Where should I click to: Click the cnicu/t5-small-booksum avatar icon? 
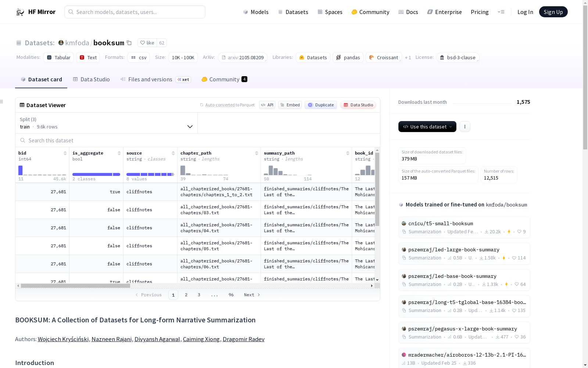pyautogui.click(x=404, y=223)
